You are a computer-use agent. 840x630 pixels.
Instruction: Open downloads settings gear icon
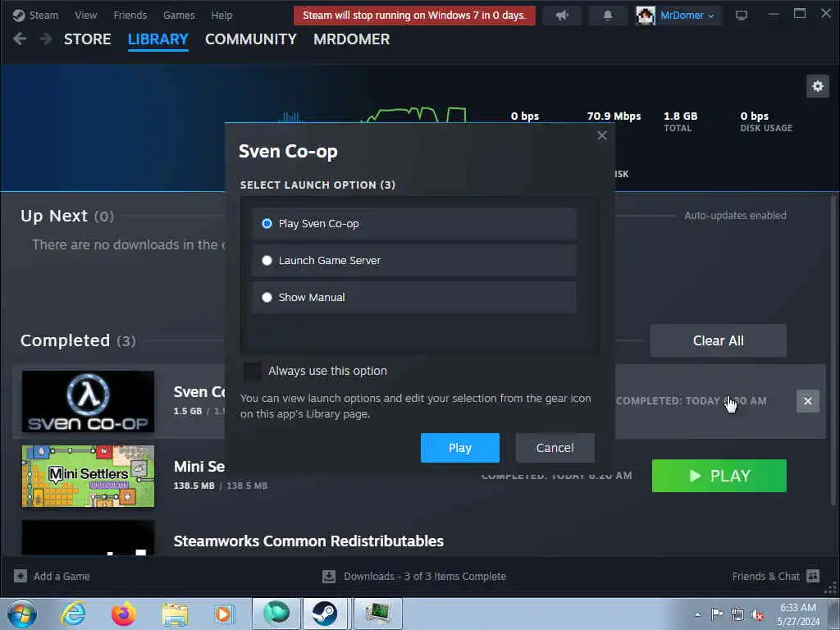pyautogui.click(x=818, y=85)
